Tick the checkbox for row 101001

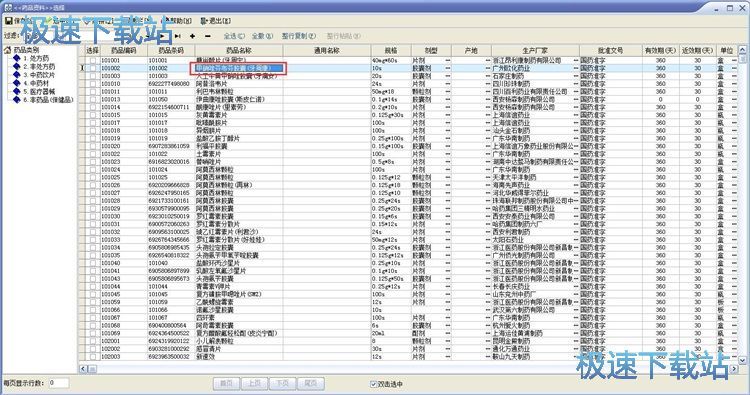(93, 61)
